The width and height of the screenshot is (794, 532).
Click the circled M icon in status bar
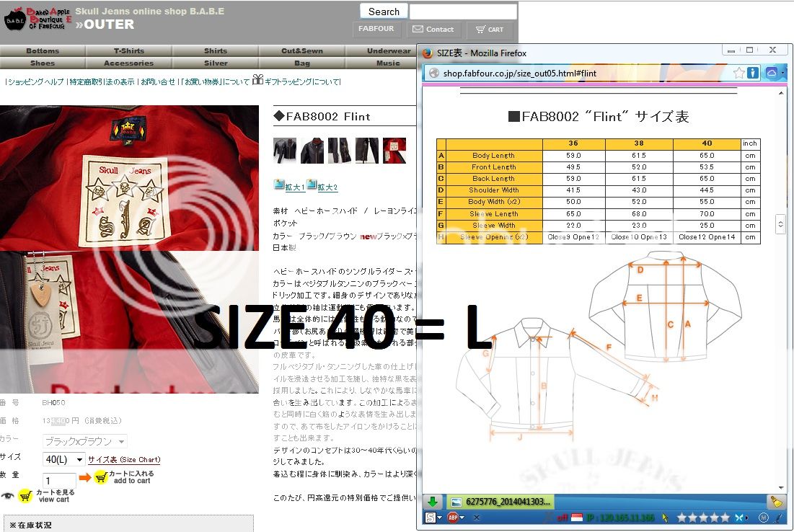pos(764,518)
